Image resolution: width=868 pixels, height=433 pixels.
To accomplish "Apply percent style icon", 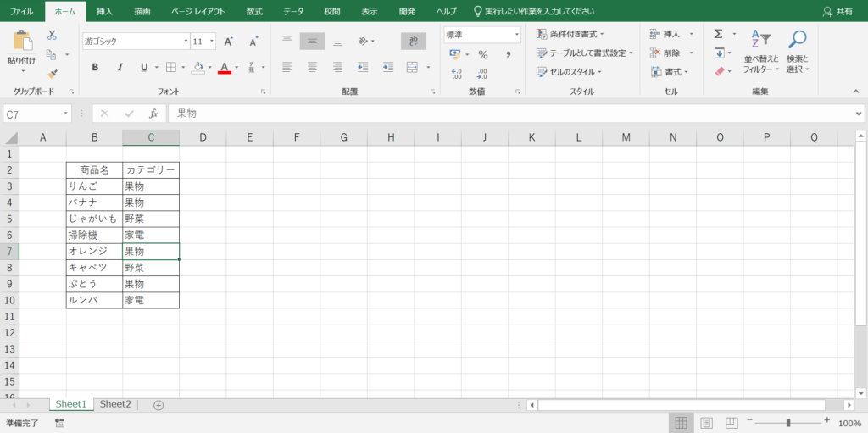I will [483, 55].
